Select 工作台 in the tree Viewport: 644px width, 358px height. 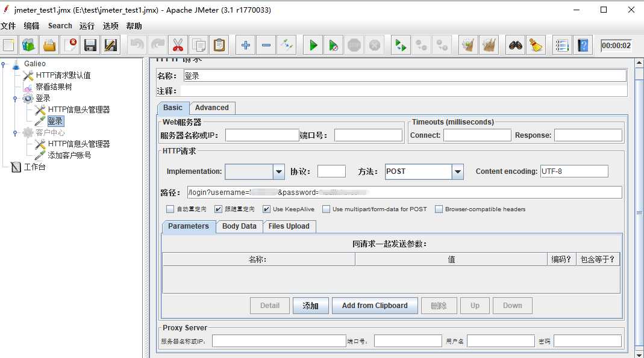click(x=34, y=167)
